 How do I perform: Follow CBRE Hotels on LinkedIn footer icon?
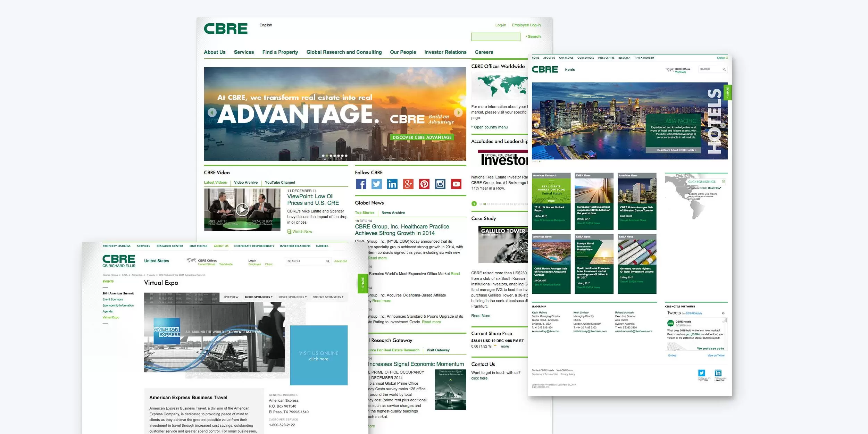(x=718, y=373)
